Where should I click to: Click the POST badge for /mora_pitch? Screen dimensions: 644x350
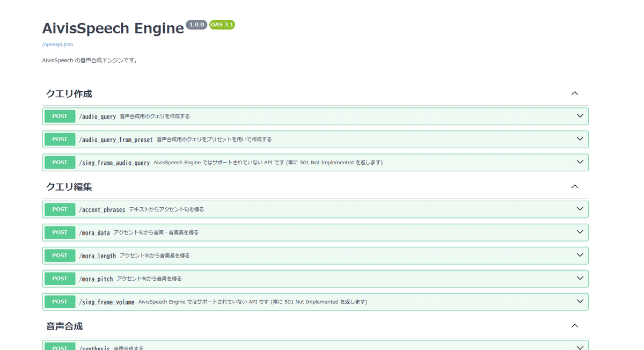tap(60, 278)
